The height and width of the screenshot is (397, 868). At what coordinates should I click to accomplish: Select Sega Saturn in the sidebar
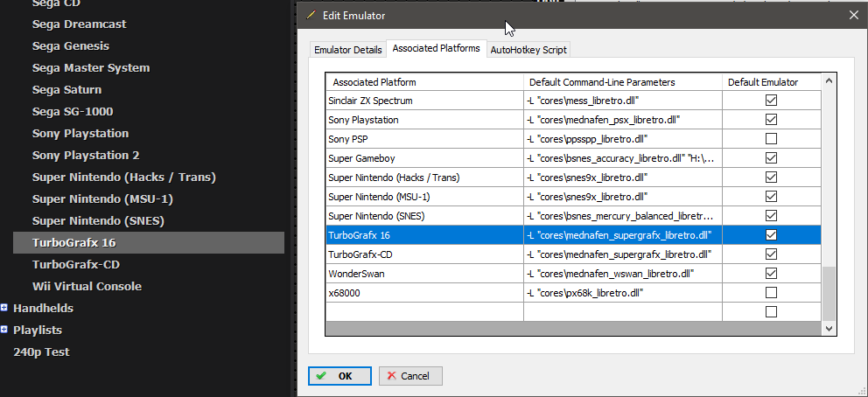67,89
